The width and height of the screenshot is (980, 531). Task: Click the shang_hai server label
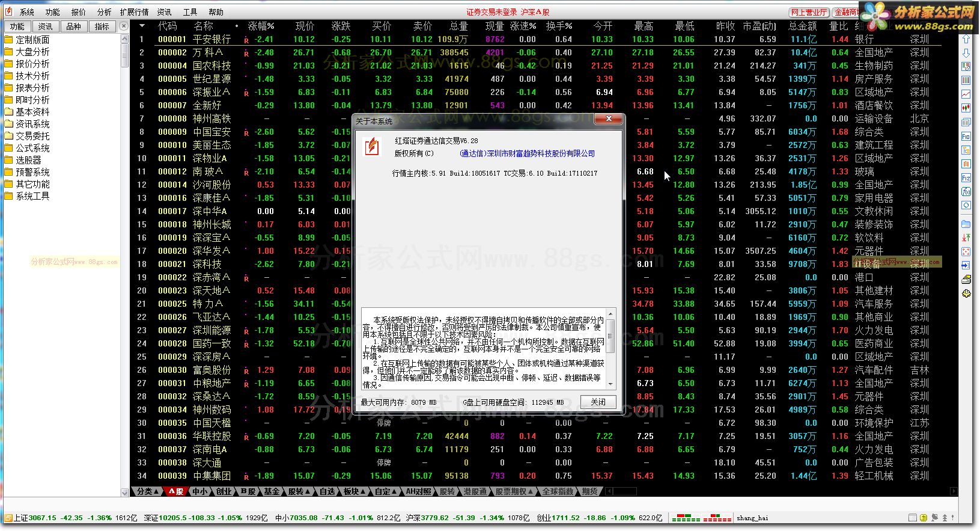tap(752, 518)
